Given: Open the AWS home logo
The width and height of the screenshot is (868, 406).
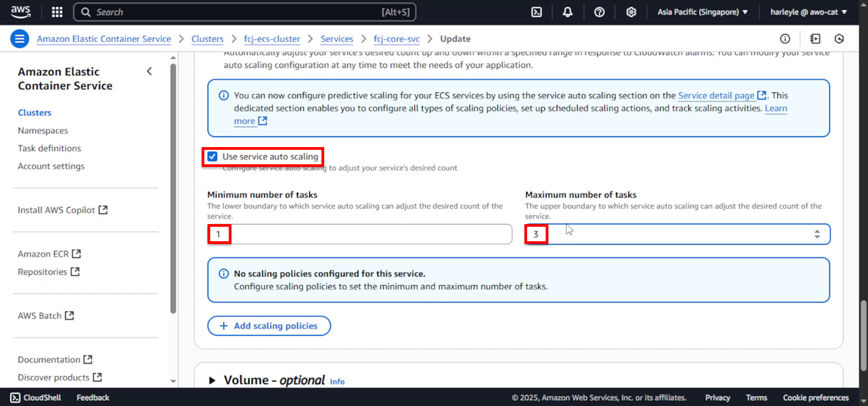Looking at the screenshot, I should click(20, 12).
